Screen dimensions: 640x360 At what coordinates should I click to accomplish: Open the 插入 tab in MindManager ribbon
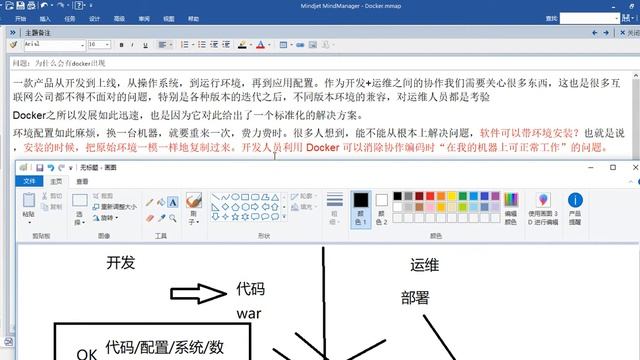point(45,19)
